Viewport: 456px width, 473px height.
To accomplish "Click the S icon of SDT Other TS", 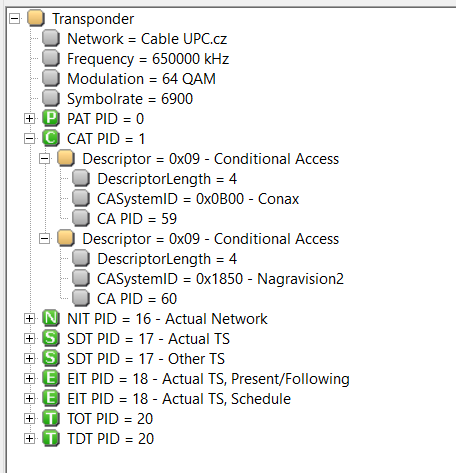I will [51, 359].
